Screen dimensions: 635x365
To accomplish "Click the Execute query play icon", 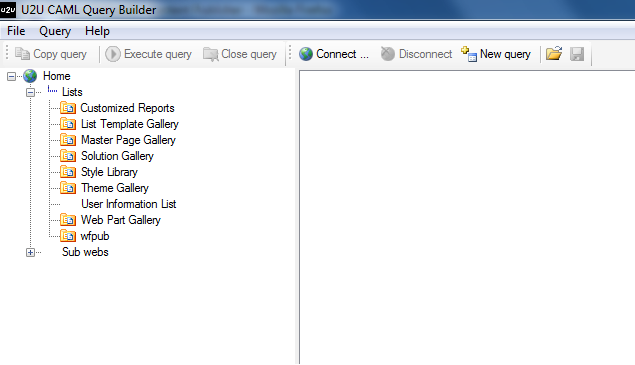I will tap(113, 54).
